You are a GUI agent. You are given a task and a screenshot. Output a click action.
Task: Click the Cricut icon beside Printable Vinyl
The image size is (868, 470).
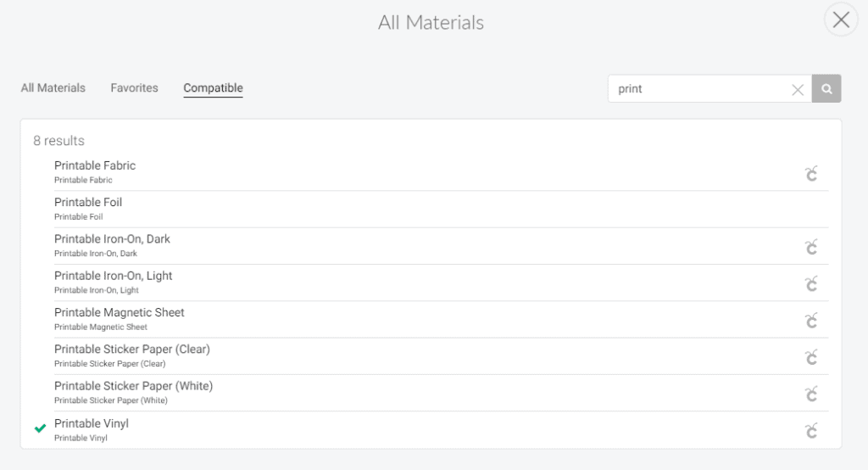pos(811,431)
